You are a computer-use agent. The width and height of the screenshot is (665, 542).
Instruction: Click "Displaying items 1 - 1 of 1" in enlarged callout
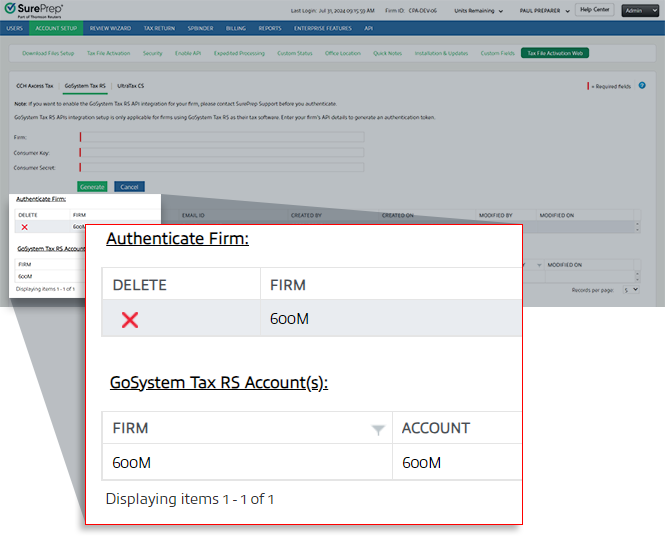click(190, 499)
